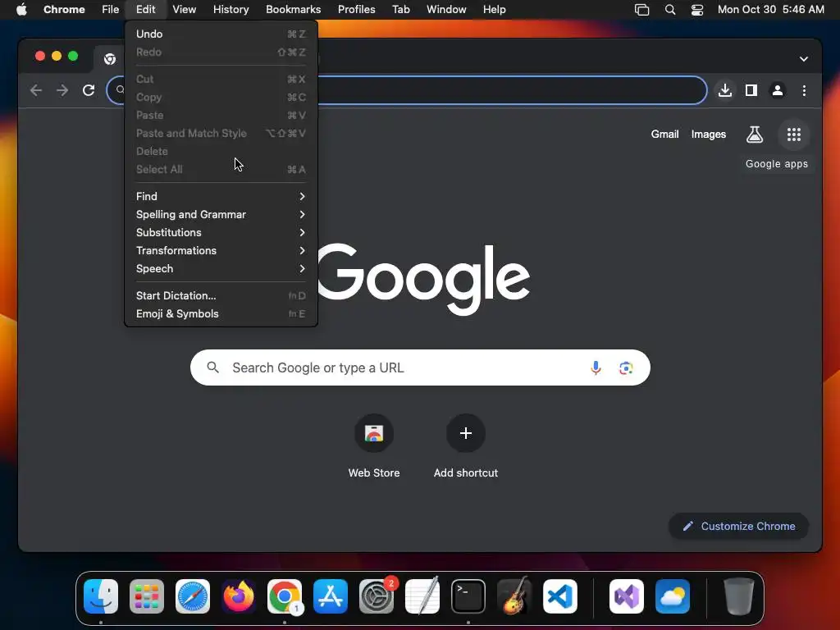Open Chrome's three-dot menu

pos(804,90)
